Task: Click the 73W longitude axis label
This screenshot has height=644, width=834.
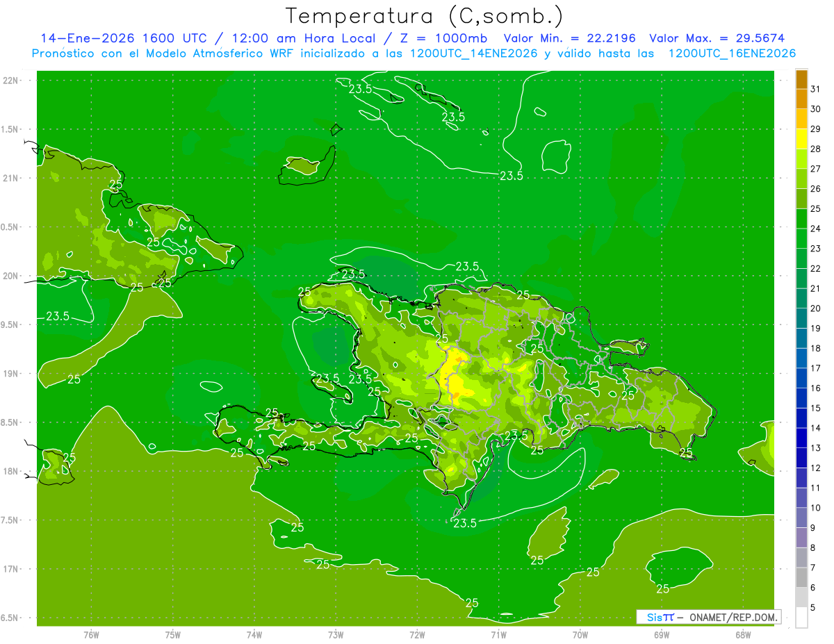Action: tap(336, 634)
